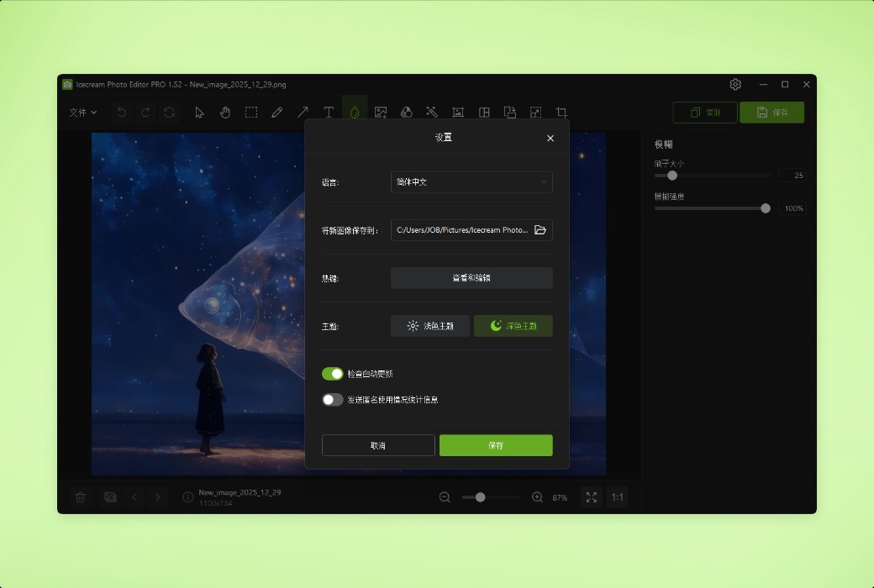
Task: Choose the Blur tool
Action: (354, 112)
